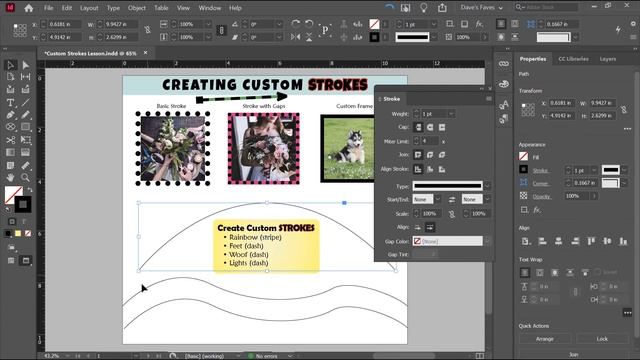Select the Direct Selection tool
This screenshot has width=640, height=360.
pyautogui.click(x=25, y=65)
